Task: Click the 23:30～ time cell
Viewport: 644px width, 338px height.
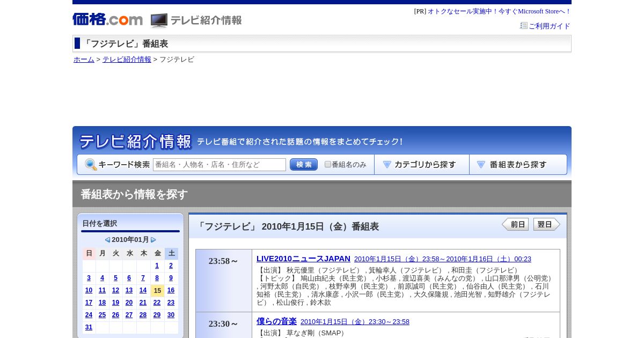Action: [224, 325]
